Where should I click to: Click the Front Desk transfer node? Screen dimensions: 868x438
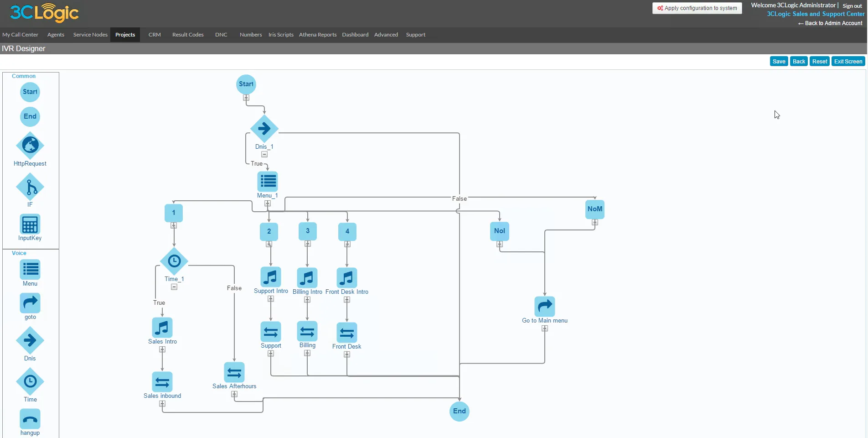tap(347, 333)
